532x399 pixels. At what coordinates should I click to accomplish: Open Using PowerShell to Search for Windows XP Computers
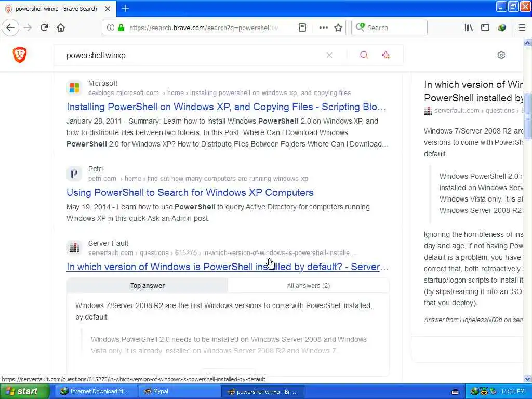(x=190, y=192)
